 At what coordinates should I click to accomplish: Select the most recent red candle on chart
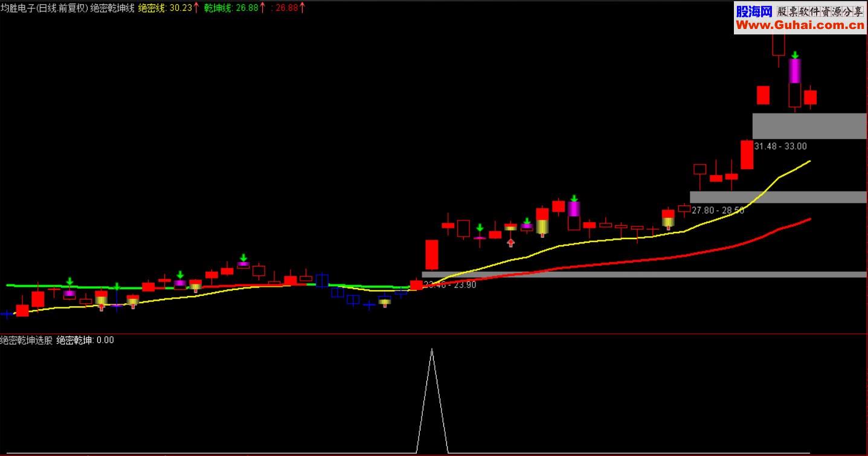click(811, 97)
